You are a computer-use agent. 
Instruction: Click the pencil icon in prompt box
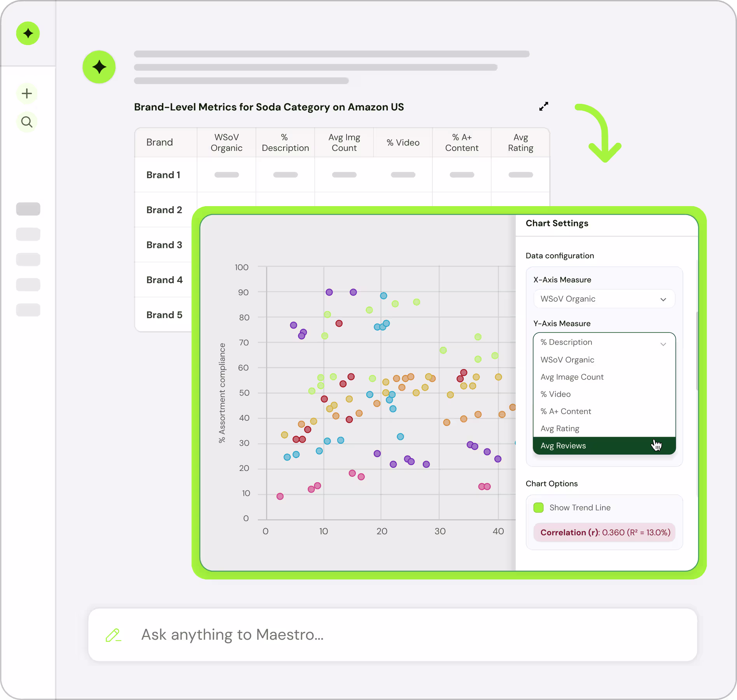click(x=113, y=635)
